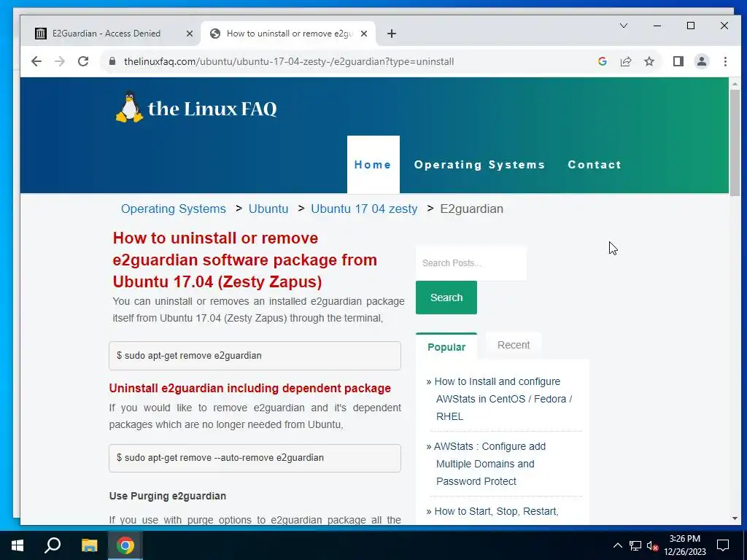Image resolution: width=747 pixels, height=560 pixels.
Task: Close the E2Guardian Access Denied tab
Action: pos(189,34)
